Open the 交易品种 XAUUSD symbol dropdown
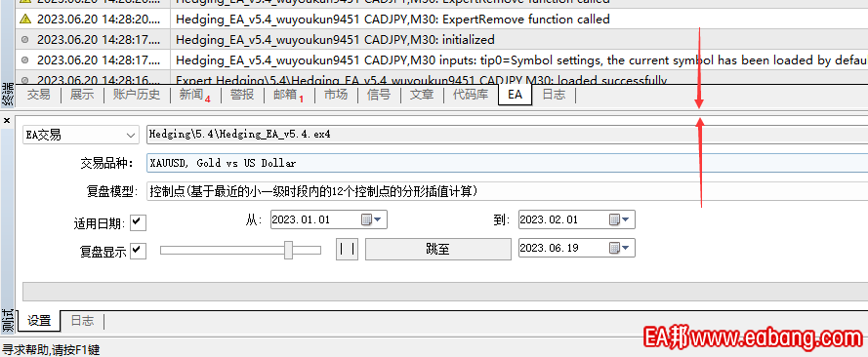This screenshot has height=357, width=868. (x=507, y=163)
